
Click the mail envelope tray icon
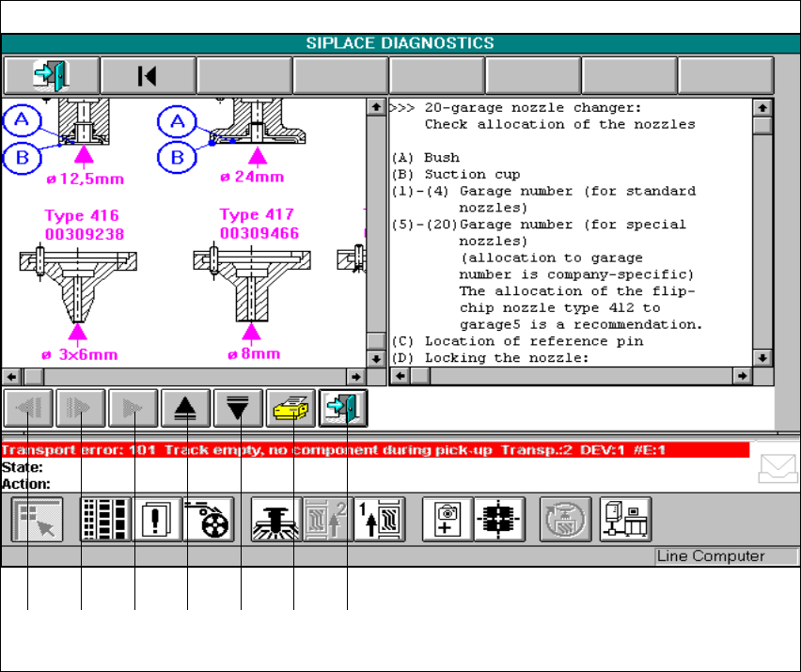pos(777,468)
